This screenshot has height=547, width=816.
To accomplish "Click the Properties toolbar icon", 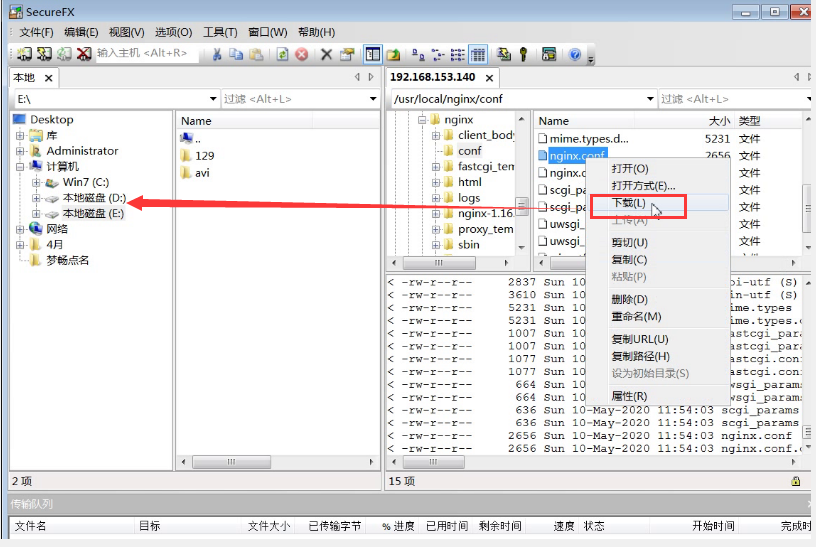I will [x=347, y=54].
